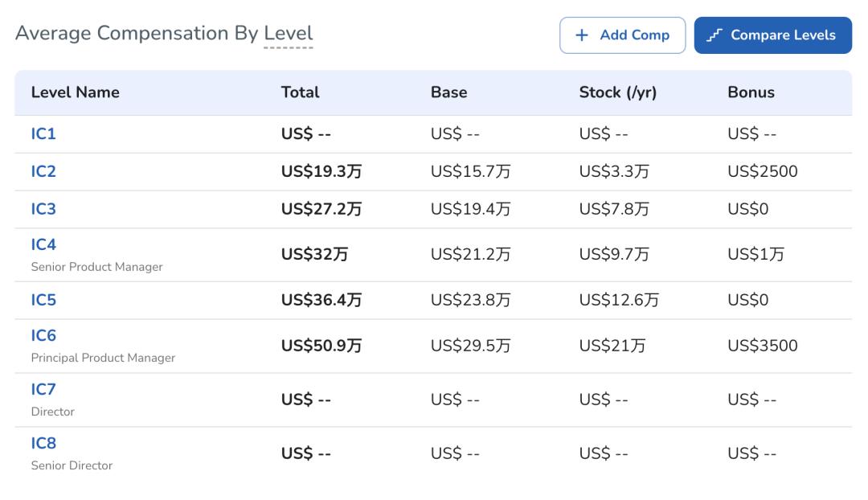Open the IC8 Senior Director level link

43,444
